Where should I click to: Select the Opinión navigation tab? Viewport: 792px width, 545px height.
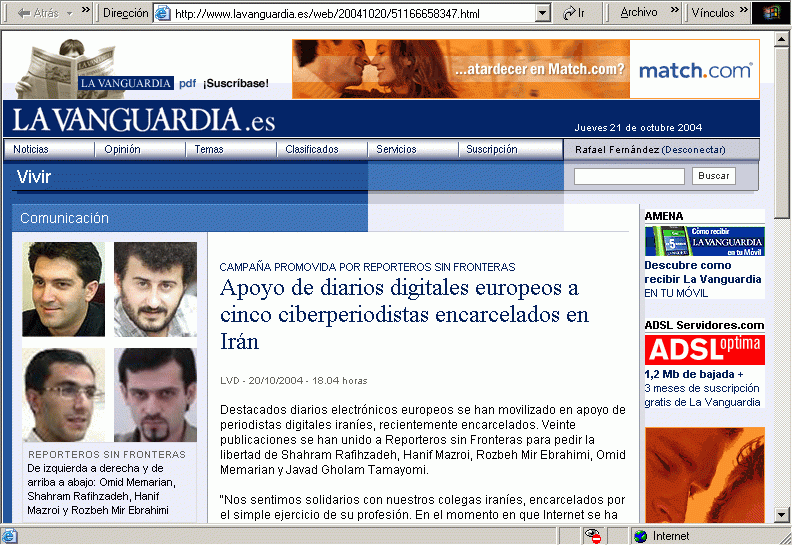(x=121, y=149)
